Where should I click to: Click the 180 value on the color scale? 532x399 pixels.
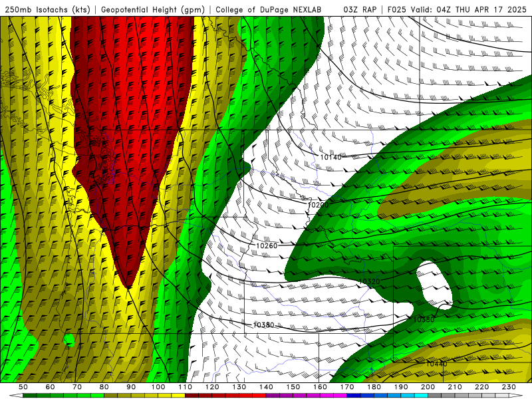[374, 387]
